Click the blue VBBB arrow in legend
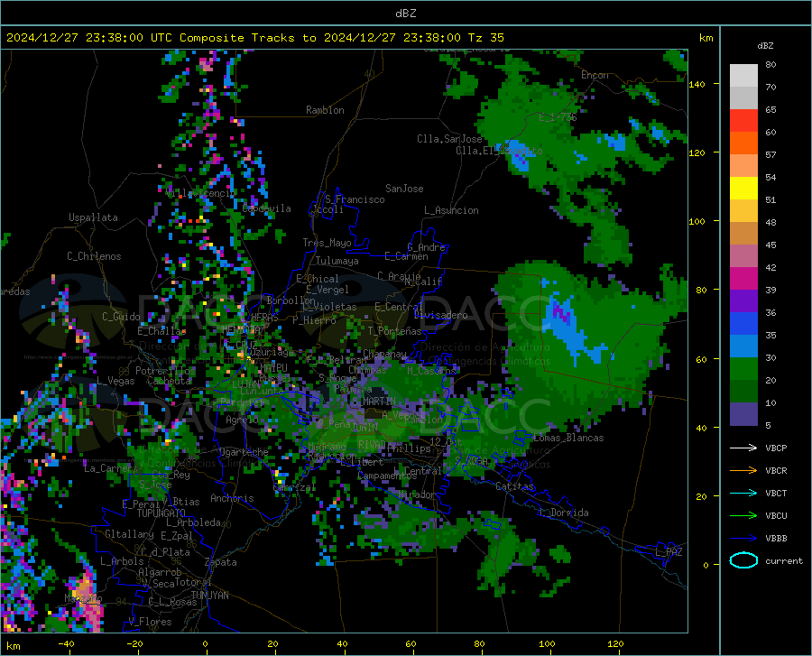 743,538
